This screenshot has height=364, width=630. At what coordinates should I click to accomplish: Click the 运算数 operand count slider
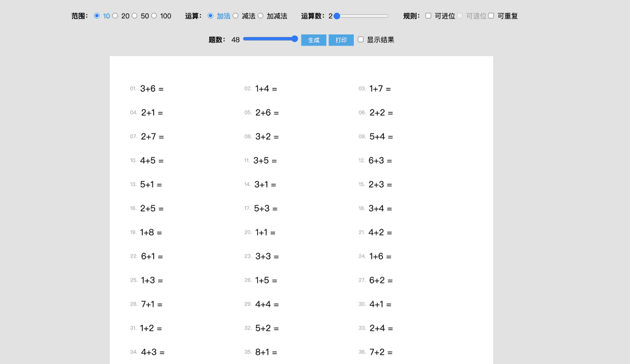point(361,16)
